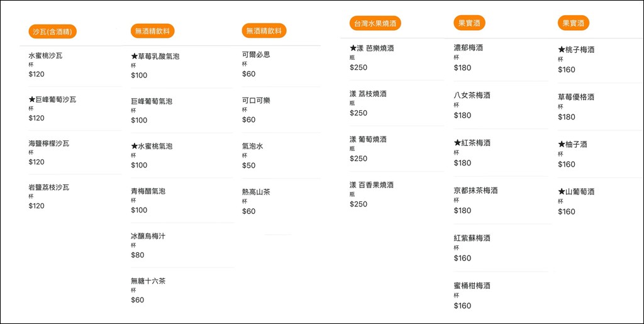Viewport: 644px width, 324px height.
Task: Select the 可口可樂 item
Action: click(x=257, y=101)
